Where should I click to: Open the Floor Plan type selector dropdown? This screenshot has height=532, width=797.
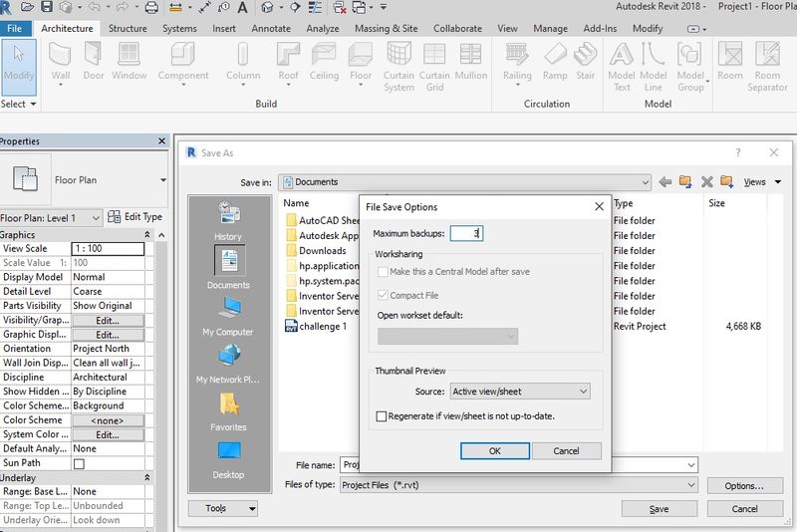click(162, 180)
